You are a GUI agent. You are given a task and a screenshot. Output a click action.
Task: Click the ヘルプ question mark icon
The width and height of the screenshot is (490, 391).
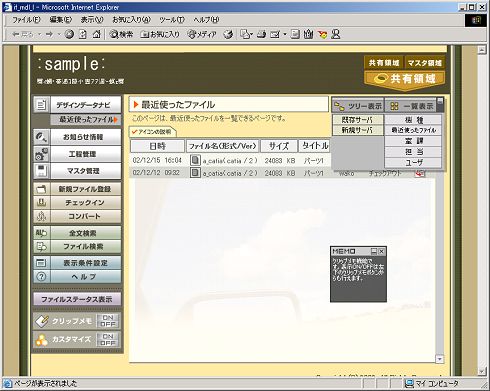coord(41,277)
